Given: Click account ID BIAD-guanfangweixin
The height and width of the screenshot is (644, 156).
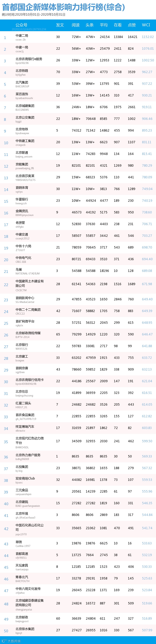Looking at the screenshot, I should point(28,506).
